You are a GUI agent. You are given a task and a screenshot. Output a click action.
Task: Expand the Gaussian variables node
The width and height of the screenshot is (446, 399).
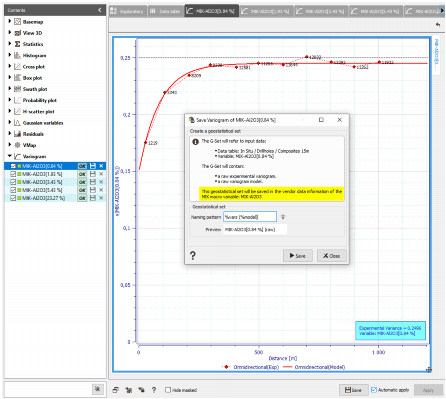coord(10,122)
